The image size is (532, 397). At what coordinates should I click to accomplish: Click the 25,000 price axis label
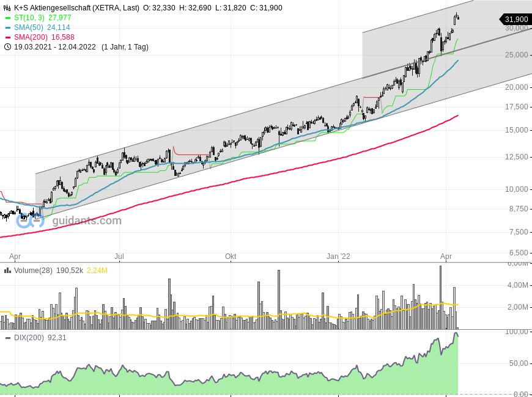pyautogui.click(x=516, y=55)
